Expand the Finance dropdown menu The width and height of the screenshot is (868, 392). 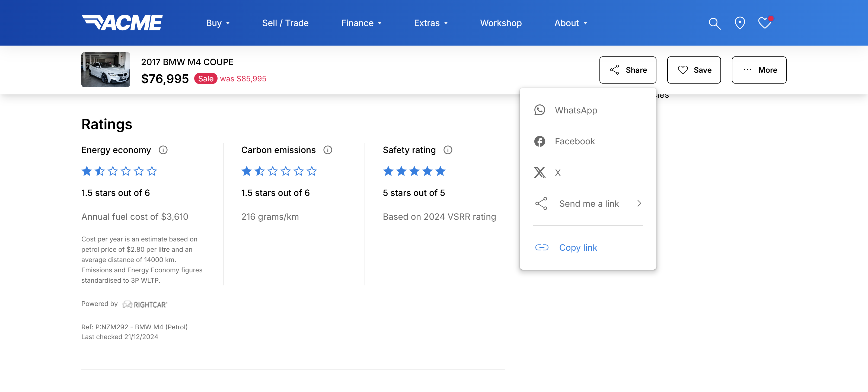361,23
